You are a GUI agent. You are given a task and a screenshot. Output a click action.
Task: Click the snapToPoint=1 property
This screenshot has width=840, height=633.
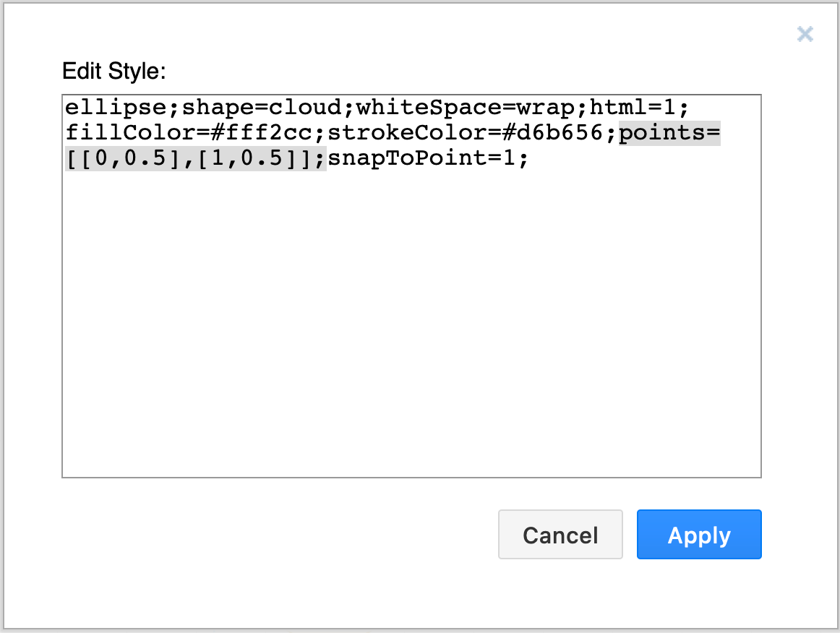[427, 158]
